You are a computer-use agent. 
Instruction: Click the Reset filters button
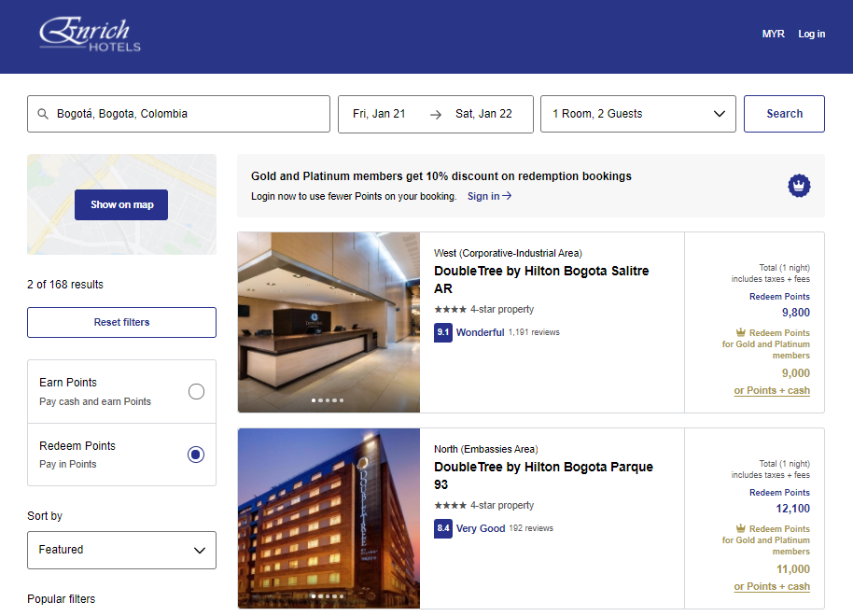[121, 322]
